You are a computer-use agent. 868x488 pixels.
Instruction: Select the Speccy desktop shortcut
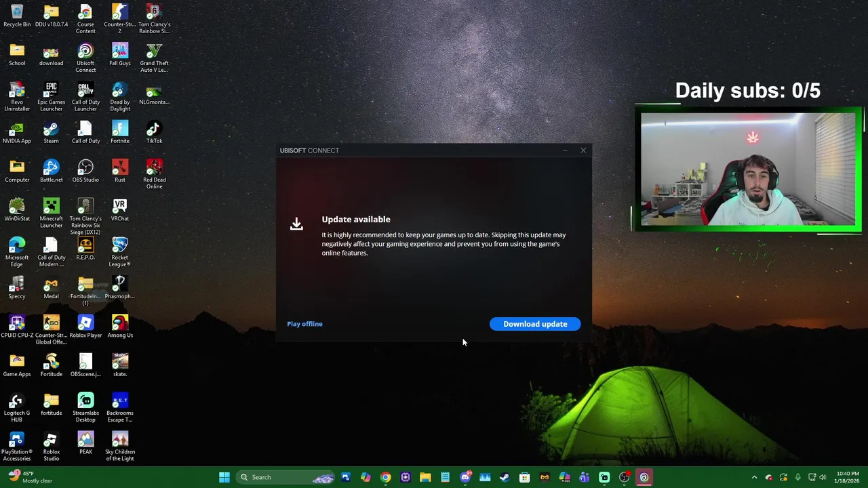pos(17,288)
